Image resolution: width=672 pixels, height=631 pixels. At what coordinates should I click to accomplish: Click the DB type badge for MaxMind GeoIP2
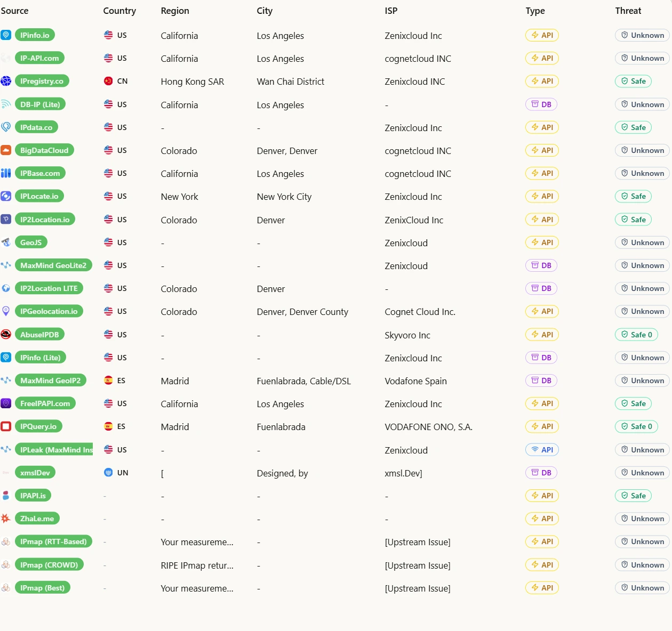(x=541, y=381)
